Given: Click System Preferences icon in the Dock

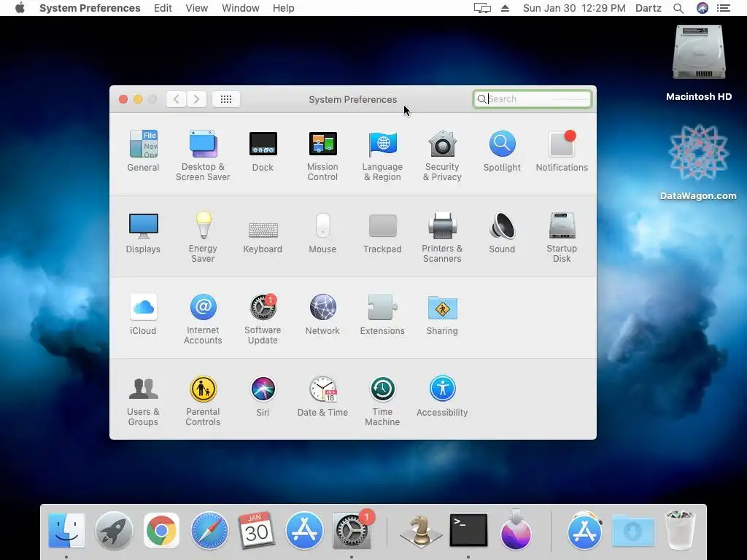Looking at the screenshot, I should point(352,530).
